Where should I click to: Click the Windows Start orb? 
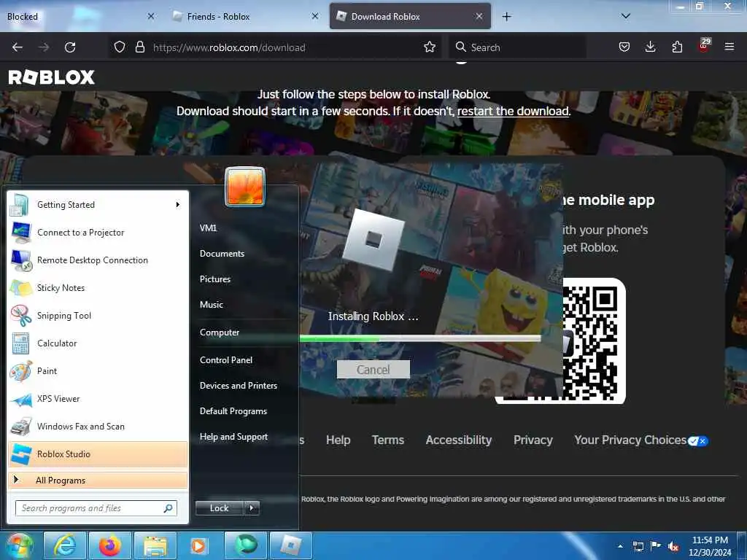point(19,545)
